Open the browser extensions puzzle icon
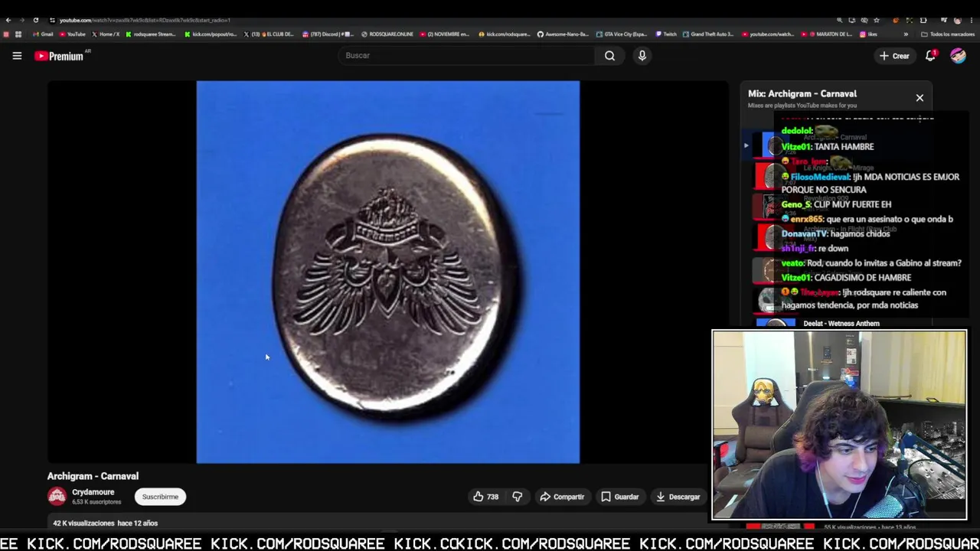 923,20
